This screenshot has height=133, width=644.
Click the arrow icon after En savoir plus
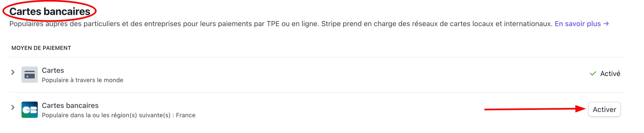[606, 24]
